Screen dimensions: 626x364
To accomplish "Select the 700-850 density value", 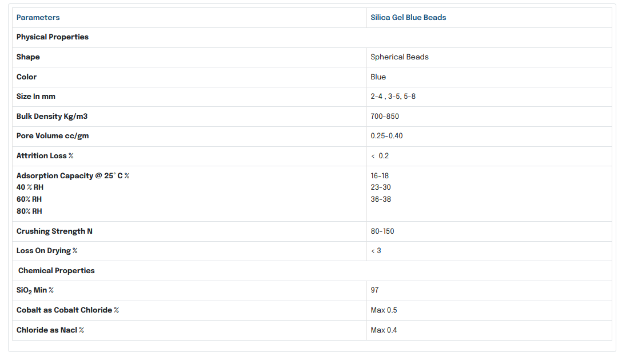I will tap(385, 117).
